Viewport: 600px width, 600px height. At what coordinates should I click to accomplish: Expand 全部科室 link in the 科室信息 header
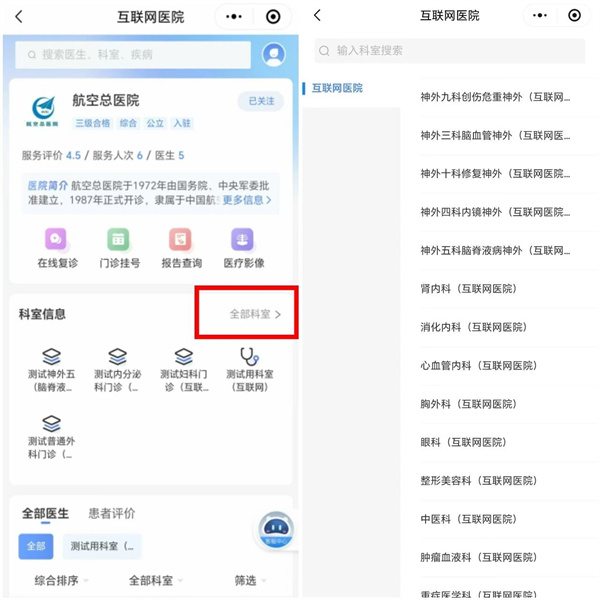coord(255,314)
